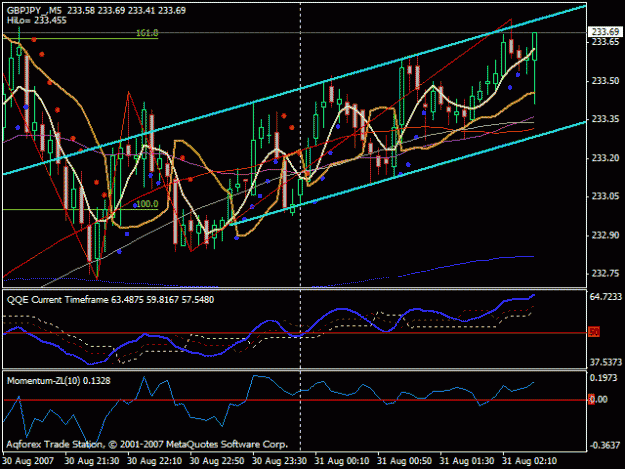Click the 100.0 Fibonacci level label
Image resolution: width=625 pixels, height=469 pixels.
(x=147, y=204)
